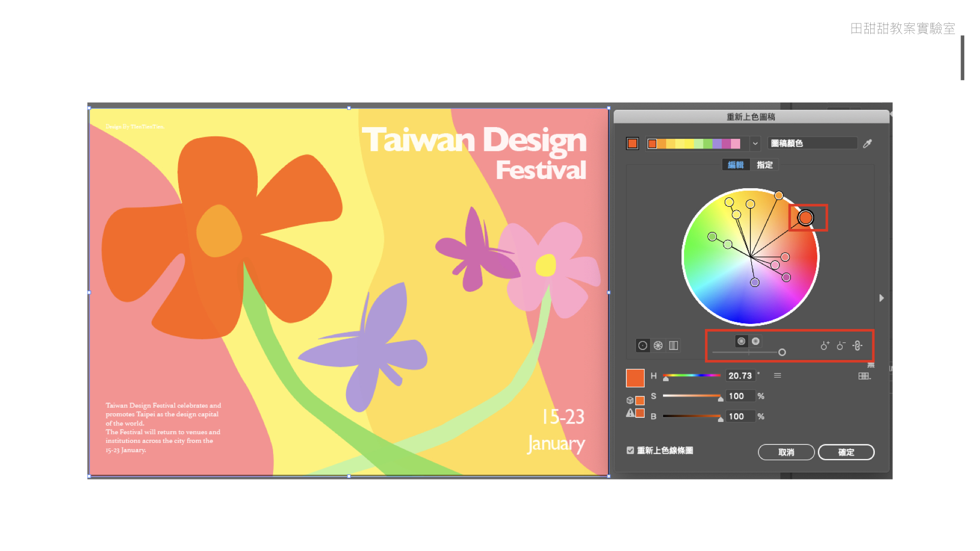Switch to the 編輯 tab

[x=736, y=165]
